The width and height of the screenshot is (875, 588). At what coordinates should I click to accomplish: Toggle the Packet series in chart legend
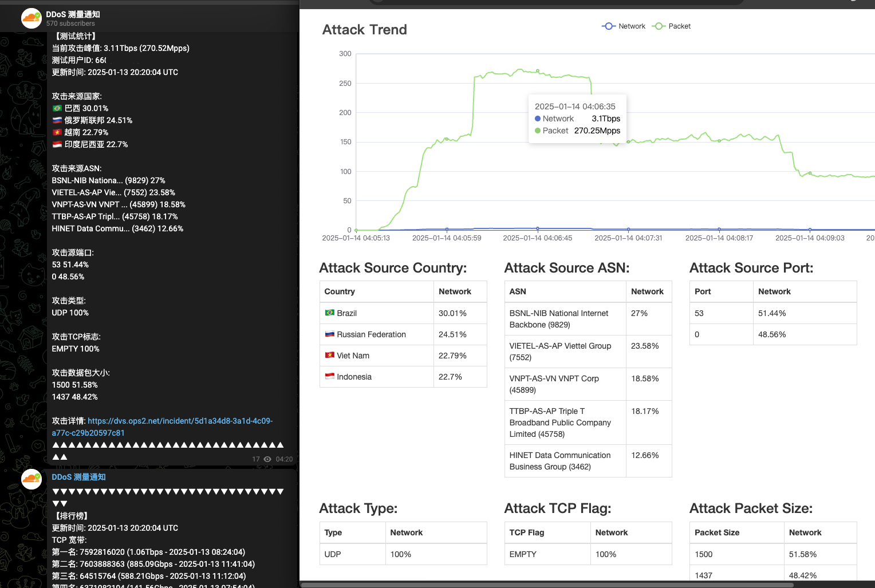pos(672,26)
